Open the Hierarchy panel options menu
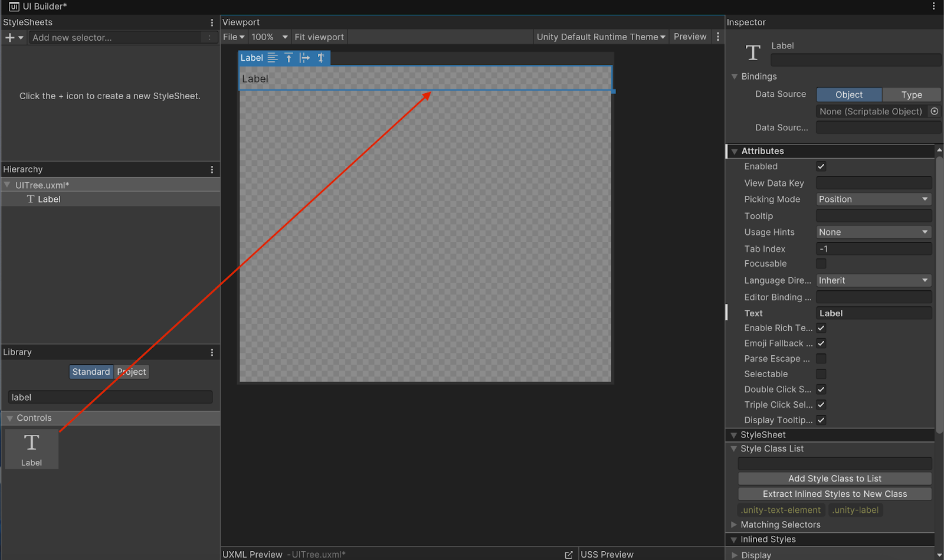This screenshot has height=560, width=944. [212, 169]
